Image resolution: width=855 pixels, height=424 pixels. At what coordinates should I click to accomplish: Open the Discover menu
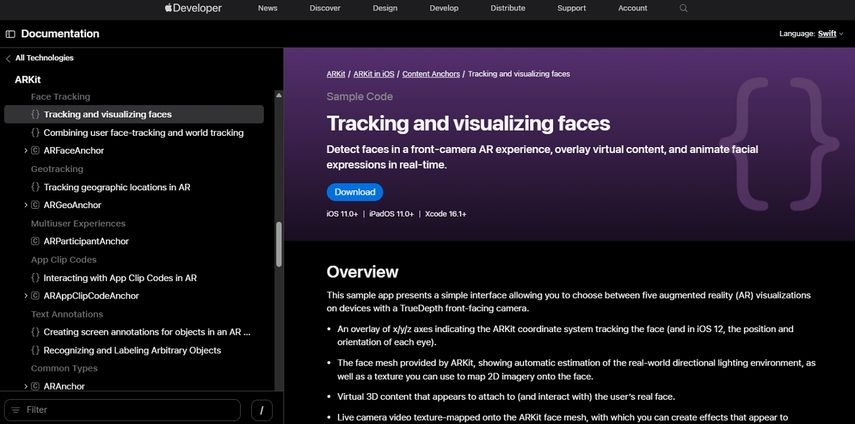(x=325, y=8)
